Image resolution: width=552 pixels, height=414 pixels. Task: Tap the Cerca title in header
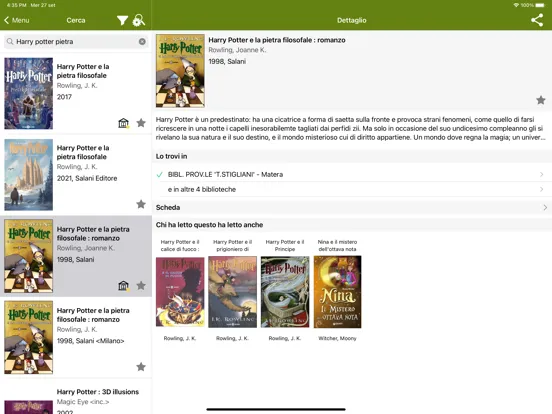(76, 20)
